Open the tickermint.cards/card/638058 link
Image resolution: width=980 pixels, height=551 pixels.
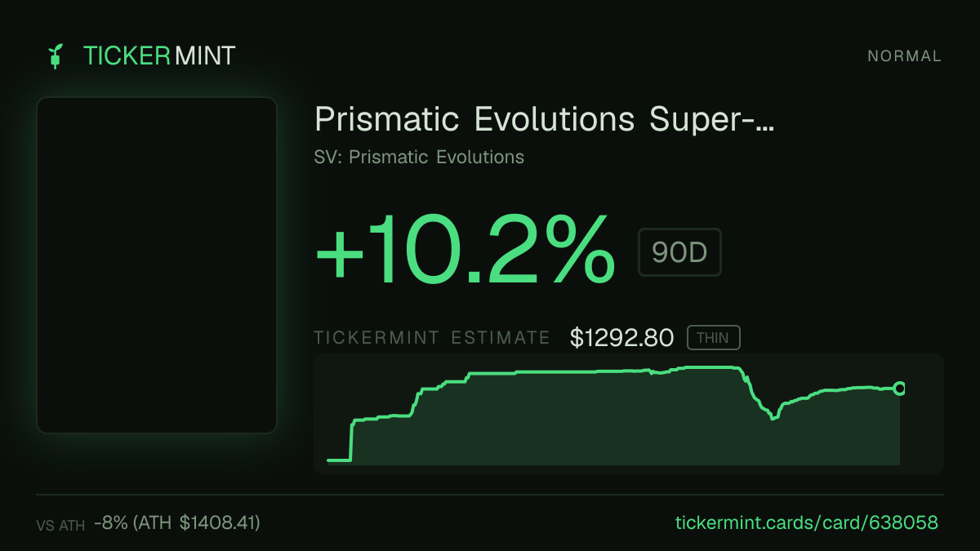click(807, 523)
